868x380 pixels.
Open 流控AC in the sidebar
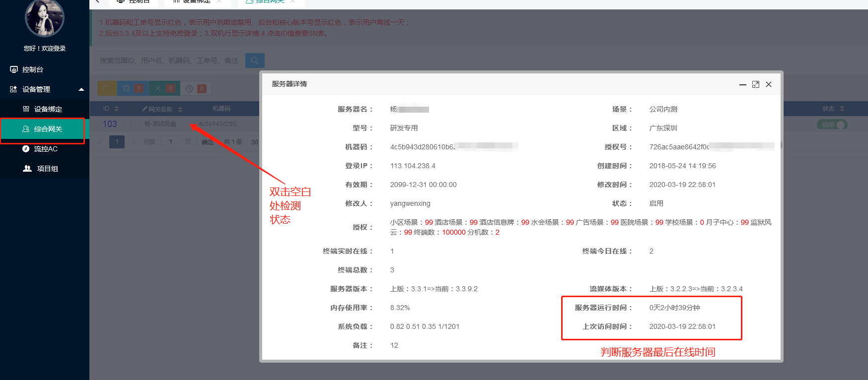[x=46, y=149]
